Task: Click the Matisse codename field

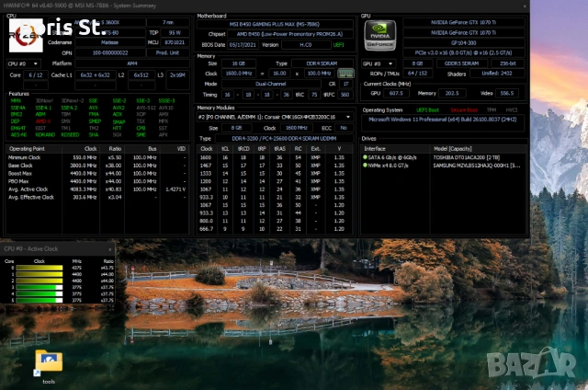Action: pos(110,42)
